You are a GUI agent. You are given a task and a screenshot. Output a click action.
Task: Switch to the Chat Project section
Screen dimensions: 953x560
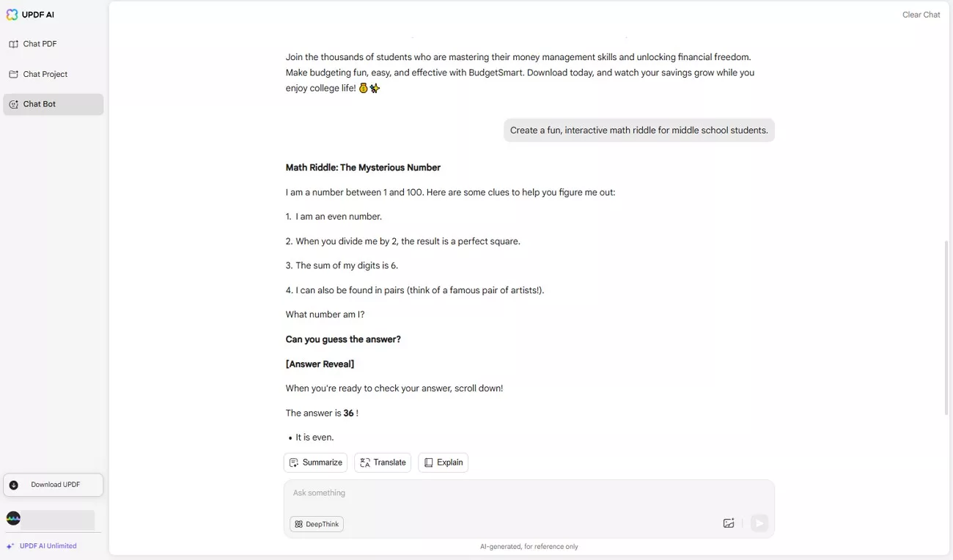(45, 74)
